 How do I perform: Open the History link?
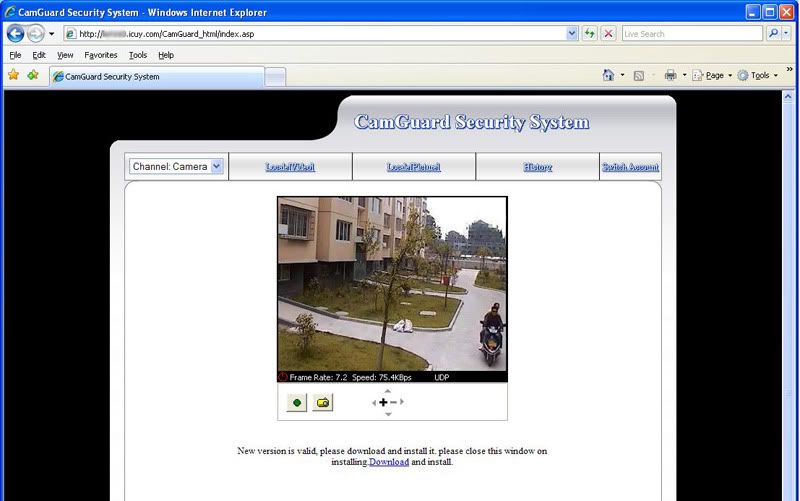[537, 167]
